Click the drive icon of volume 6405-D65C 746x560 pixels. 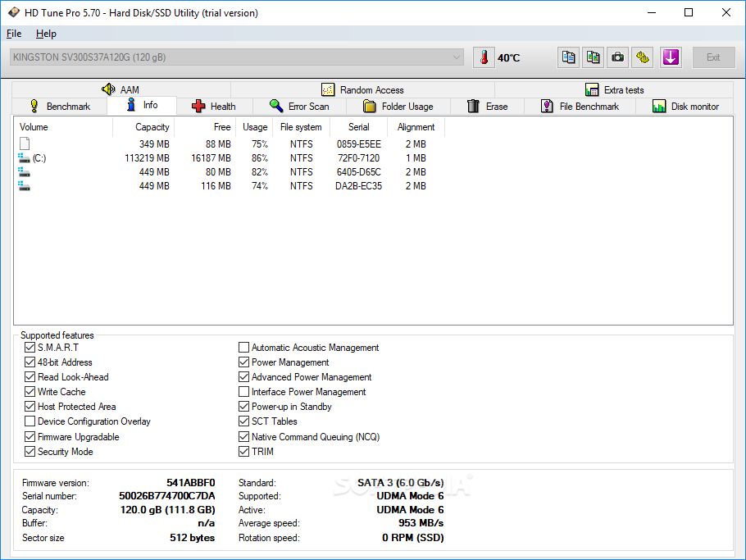pos(24,171)
